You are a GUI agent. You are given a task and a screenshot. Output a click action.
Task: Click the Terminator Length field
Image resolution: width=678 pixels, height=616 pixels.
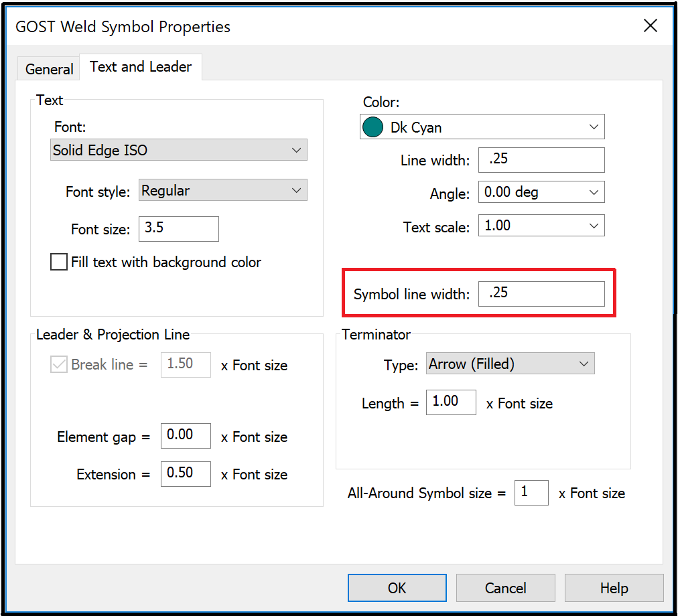(x=451, y=402)
